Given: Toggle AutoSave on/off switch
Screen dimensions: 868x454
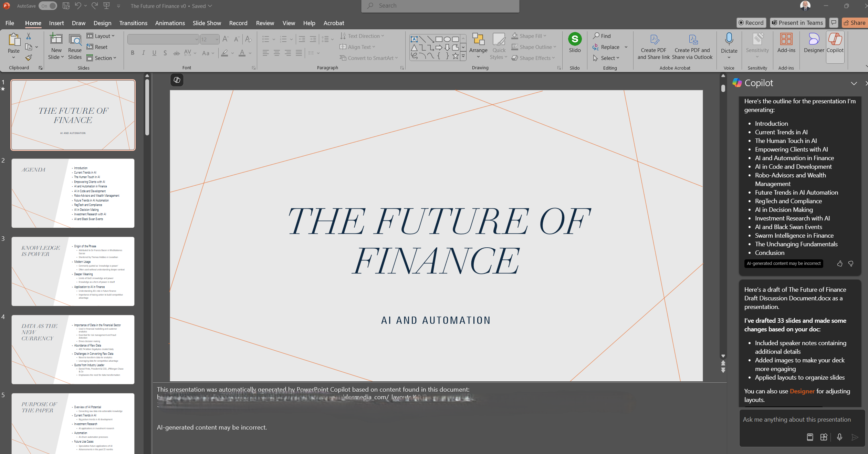Looking at the screenshot, I should click(47, 6).
